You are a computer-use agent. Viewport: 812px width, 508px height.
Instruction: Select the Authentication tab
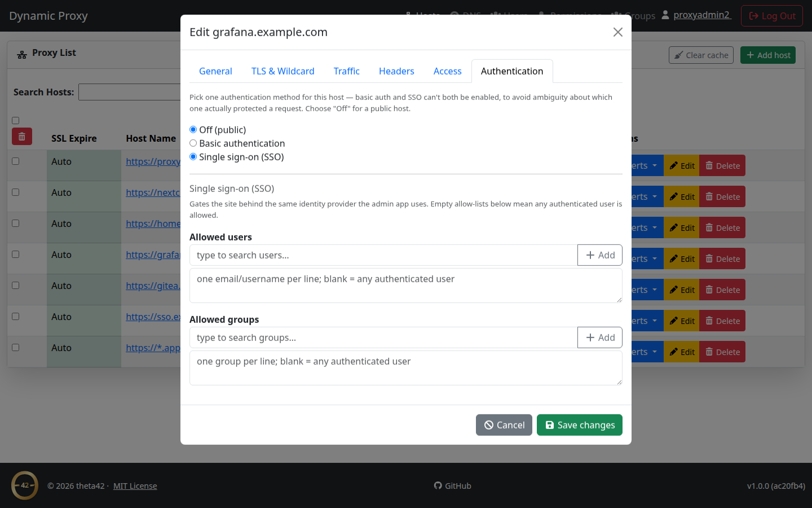(512, 71)
